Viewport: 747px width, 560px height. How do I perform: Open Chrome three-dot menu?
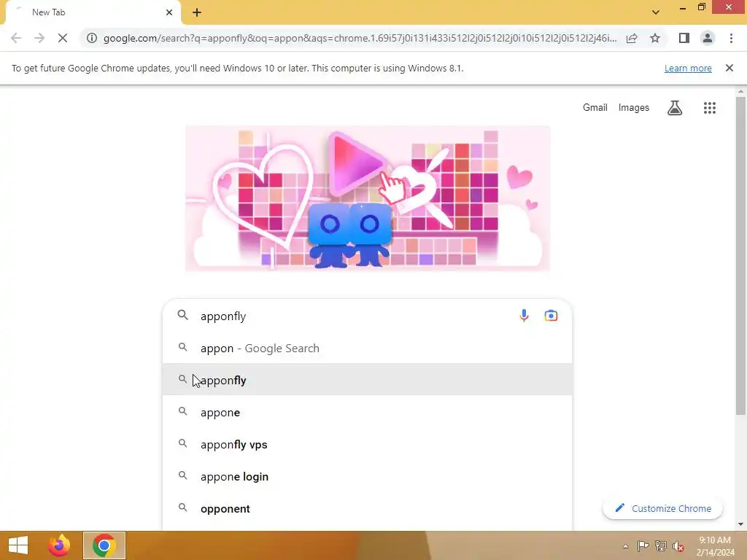pyautogui.click(x=731, y=38)
